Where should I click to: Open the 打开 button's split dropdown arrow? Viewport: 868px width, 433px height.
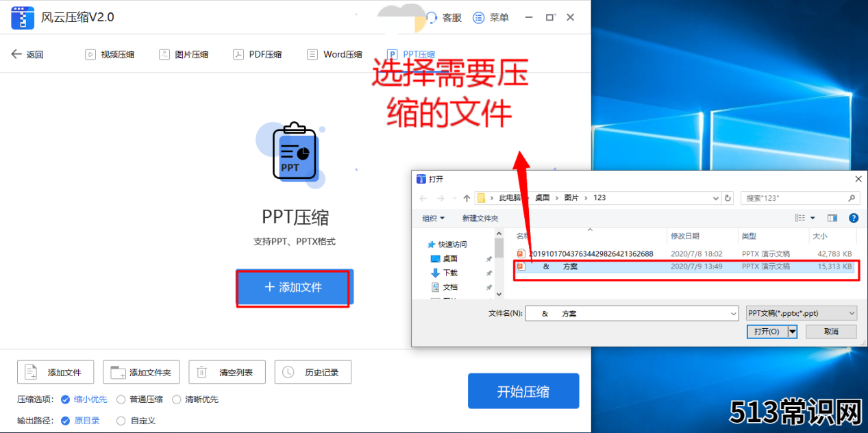[x=793, y=332]
